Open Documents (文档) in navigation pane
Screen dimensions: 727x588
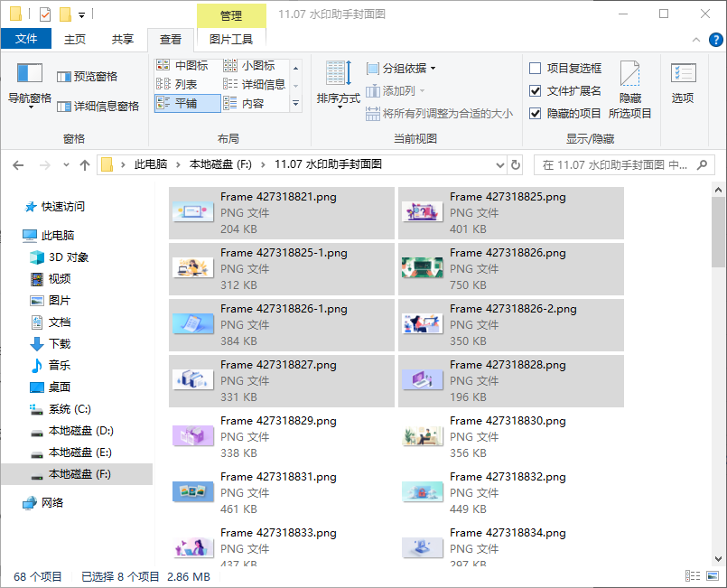click(51, 322)
